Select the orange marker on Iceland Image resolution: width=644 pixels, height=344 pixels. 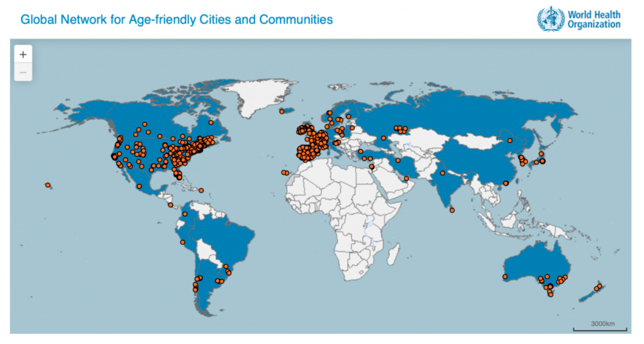(x=282, y=112)
